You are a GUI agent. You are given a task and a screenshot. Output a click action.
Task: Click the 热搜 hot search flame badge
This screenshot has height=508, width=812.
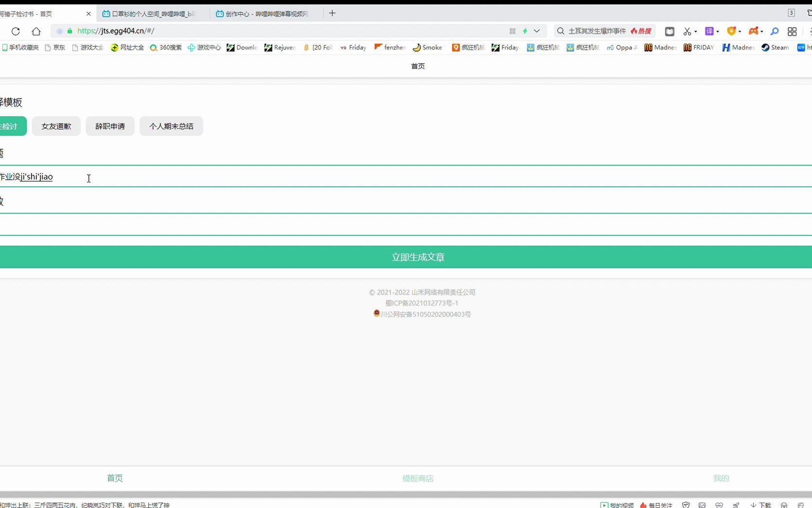click(x=641, y=31)
